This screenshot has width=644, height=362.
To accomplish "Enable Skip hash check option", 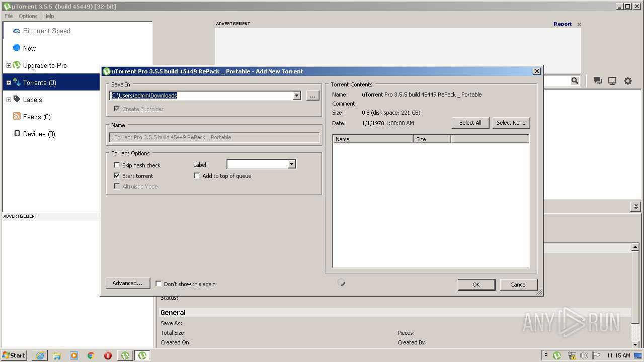I will coord(117,165).
